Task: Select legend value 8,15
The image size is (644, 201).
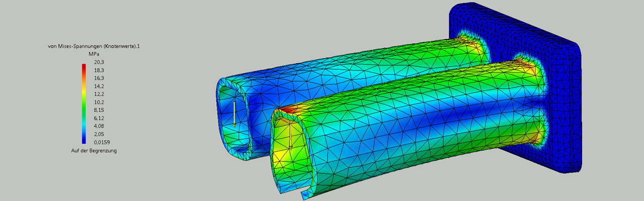Action: click(x=99, y=110)
